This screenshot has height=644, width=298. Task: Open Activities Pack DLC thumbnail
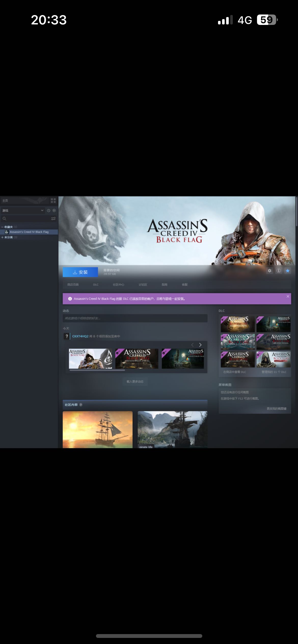tap(238, 324)
